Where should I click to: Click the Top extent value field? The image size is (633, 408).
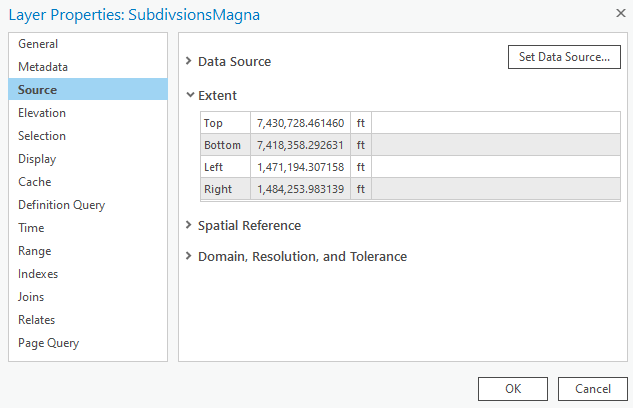pos(300,123)
